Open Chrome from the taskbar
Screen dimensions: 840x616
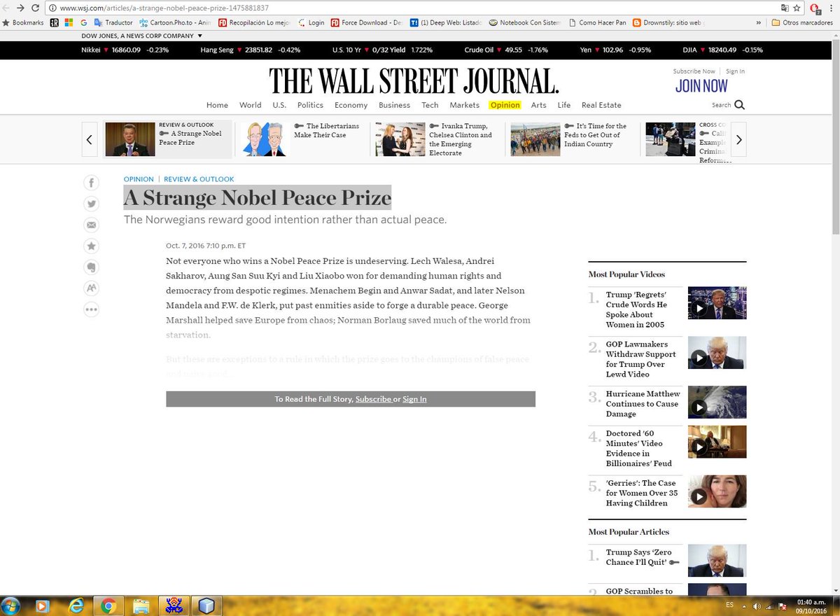(108, 605)
